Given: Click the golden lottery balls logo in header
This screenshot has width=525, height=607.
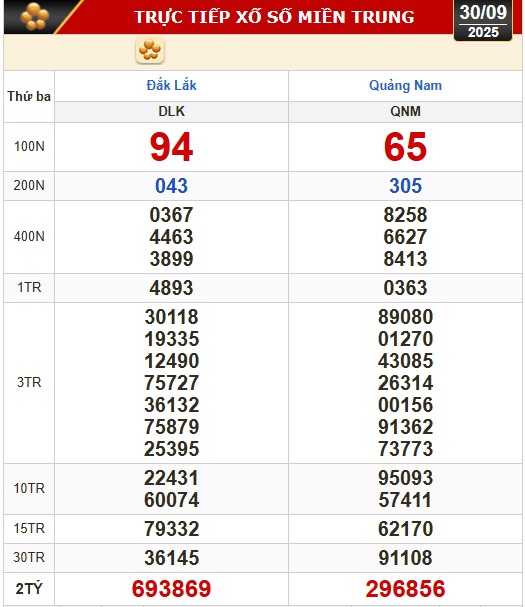Looking at the screenshot, I should 34,17.
